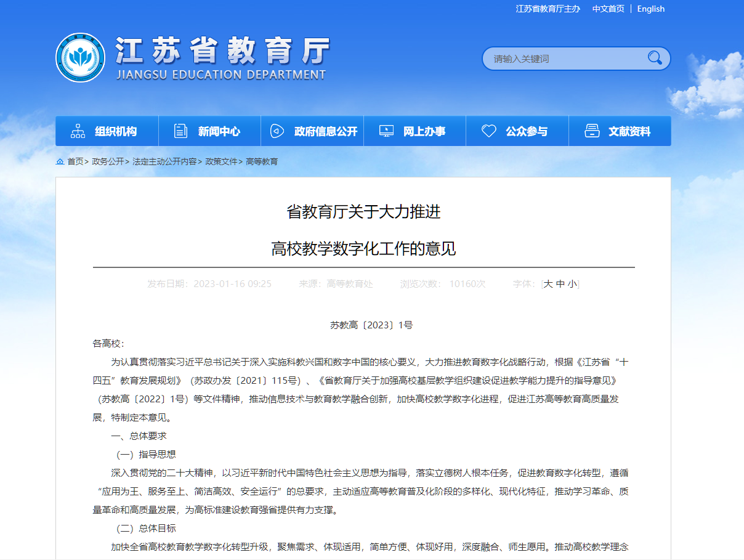Select 小 to shrink article font size

point(572,284)
